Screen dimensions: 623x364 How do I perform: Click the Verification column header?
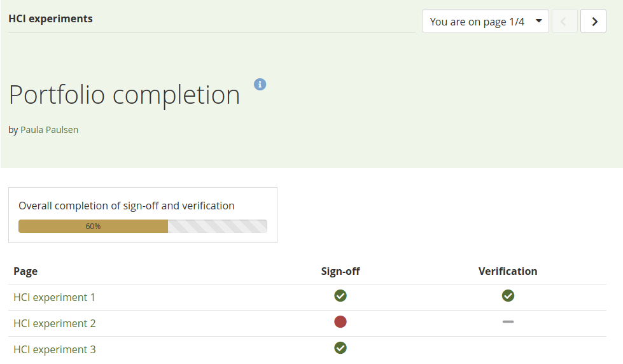pos(508,271)
